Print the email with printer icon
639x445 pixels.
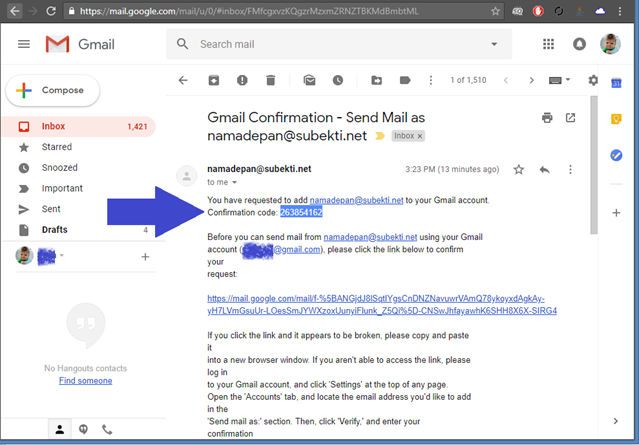[x=547, y=118]
